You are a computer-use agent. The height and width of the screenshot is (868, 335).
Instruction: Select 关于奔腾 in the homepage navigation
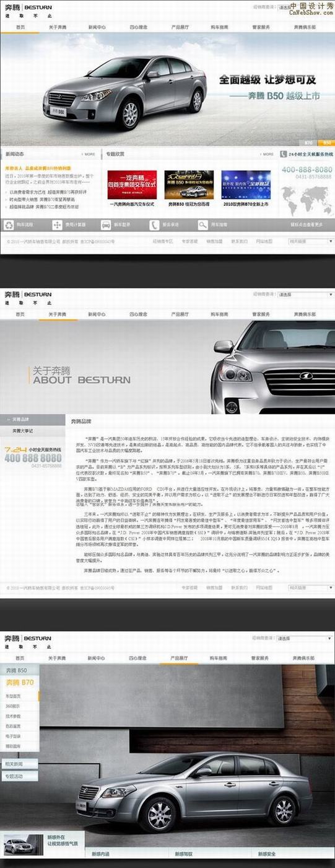58,28
